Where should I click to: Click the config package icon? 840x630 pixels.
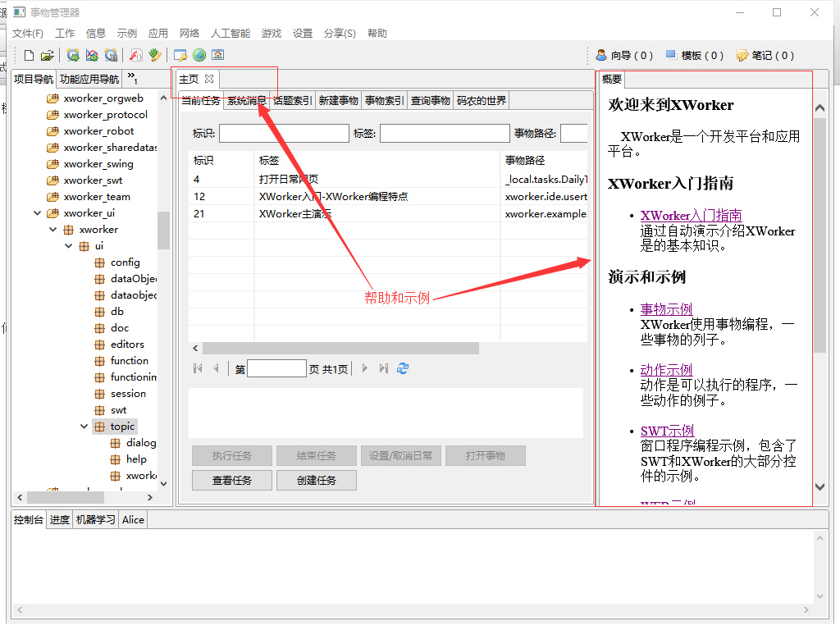click(x=99, y=262)
